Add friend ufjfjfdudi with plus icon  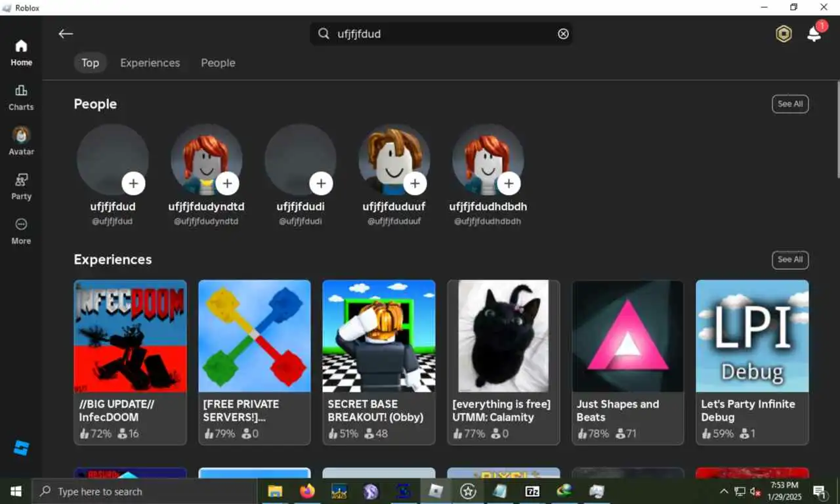click(321, 184)
